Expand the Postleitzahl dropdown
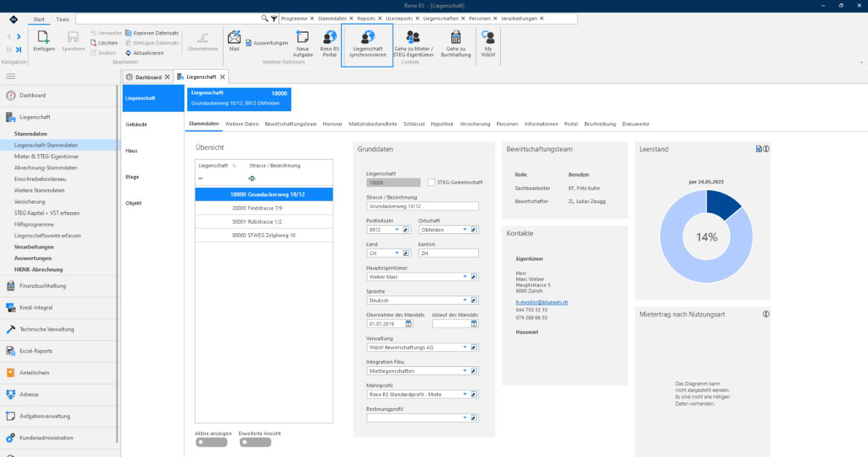Screen dimensions: 868x457 397,230
